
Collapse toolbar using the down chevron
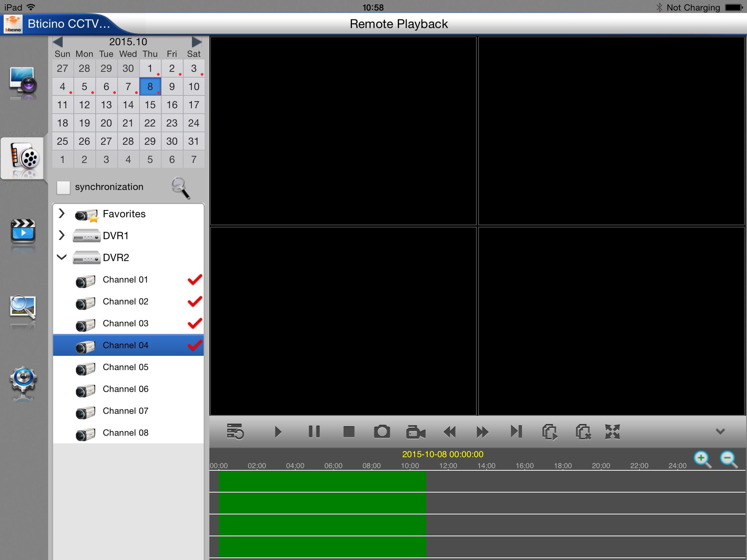coord(720,432)
